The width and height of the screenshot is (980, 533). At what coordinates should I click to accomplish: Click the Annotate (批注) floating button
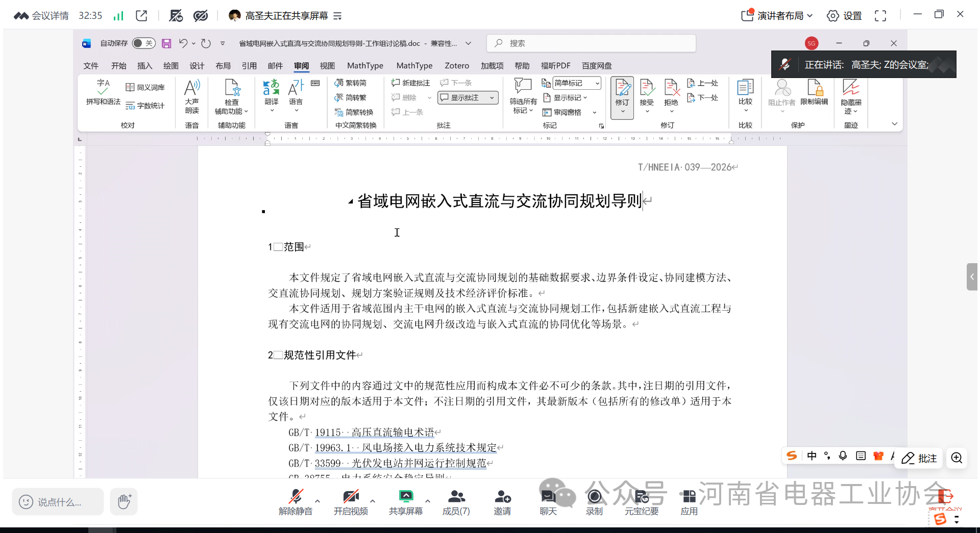point(920,458)
